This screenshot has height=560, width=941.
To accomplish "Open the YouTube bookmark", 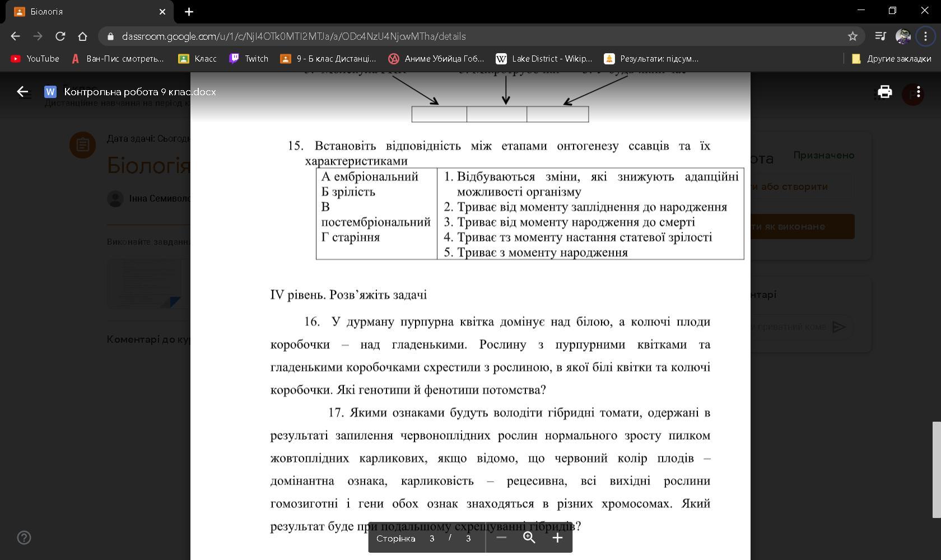I will coord(35,59).
